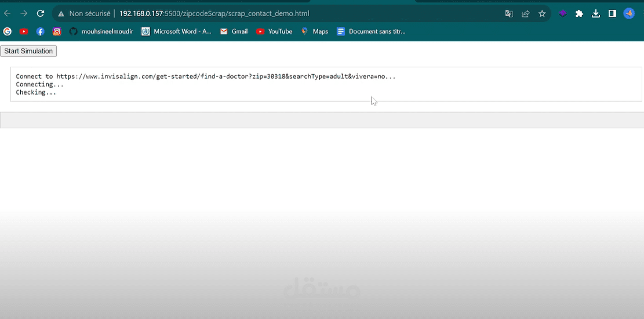Screen dimensions: 644x319
Task: Click the browser Forward arrow
Action: (24, 13)
